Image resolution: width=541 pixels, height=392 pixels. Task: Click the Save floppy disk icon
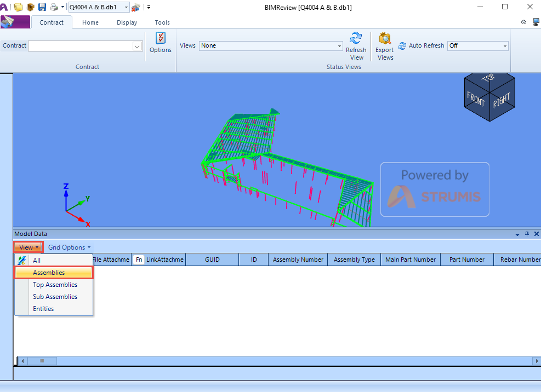click(42, 7)
